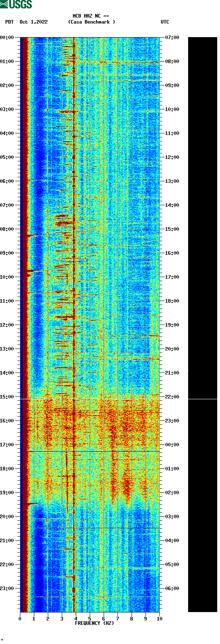Screen dimensions: 220x644
Task: Click the 8 Hz frequency tick label
Action: coord(132,619)
